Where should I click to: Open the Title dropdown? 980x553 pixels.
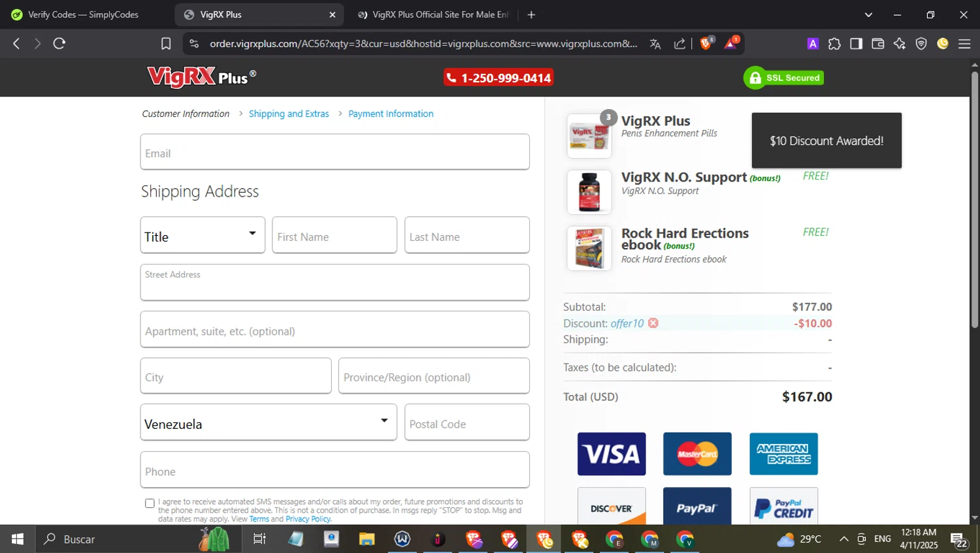pos(203,235)
